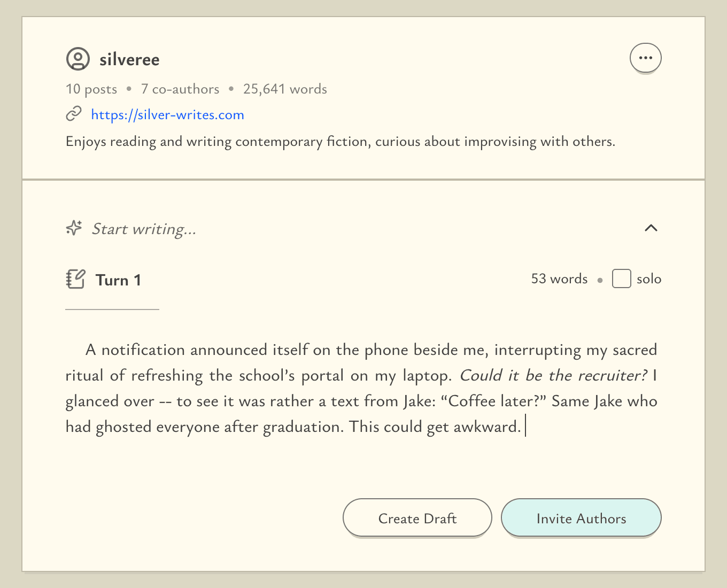Click the 25,641 words stat
The width and height of the screenshot is (727, 588).
pos(285,89)
